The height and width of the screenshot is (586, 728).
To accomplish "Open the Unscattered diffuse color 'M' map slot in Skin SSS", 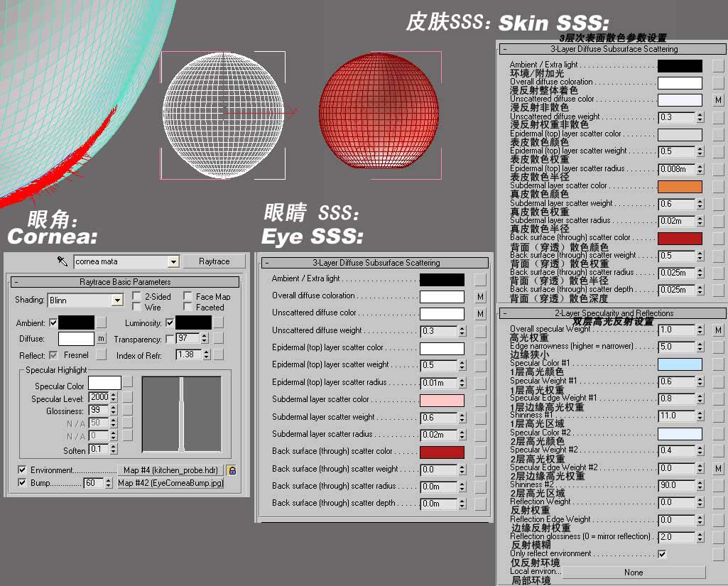I will click(x=718, y=100).
